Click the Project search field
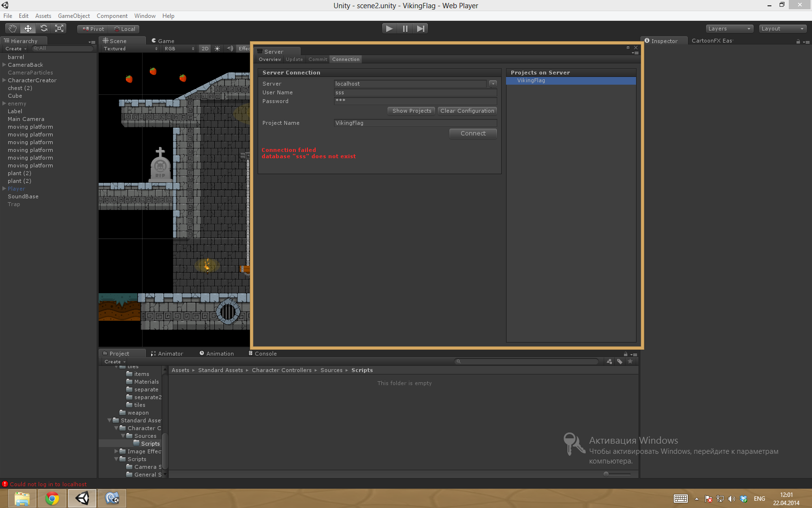The width and height of the screenshot is (812, 508). [527, 361]
